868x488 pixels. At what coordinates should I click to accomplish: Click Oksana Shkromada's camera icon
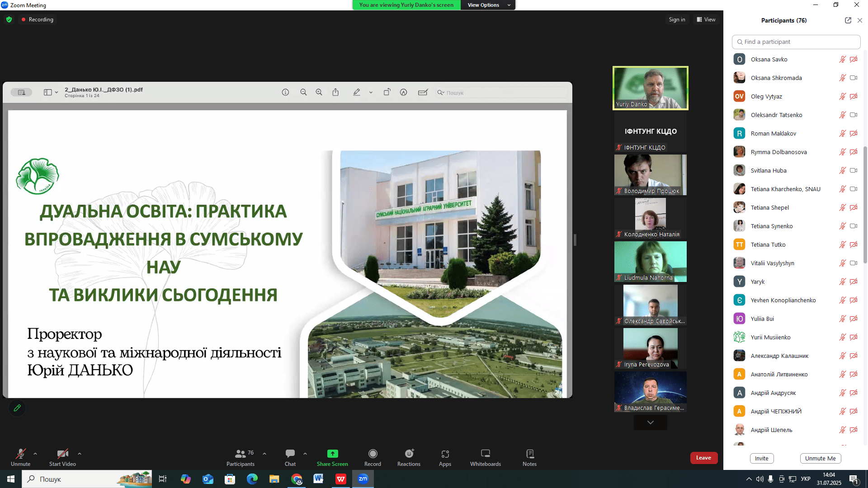click(854, 78)
